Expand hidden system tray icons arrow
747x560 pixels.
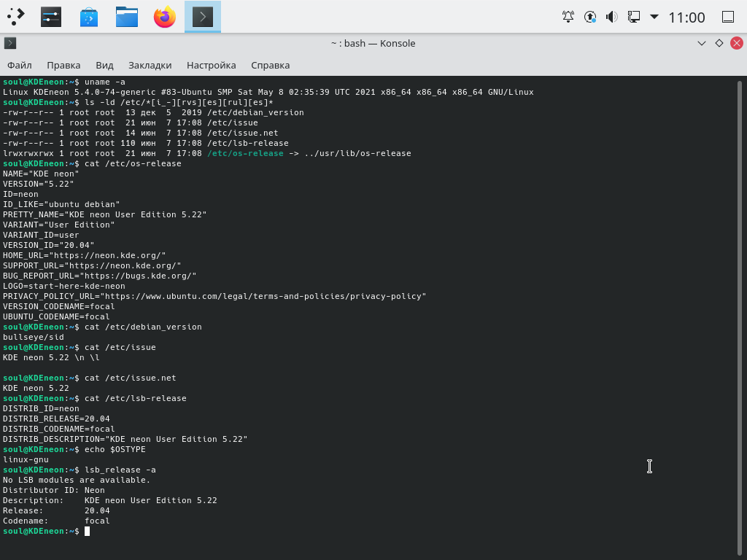(654, 17)
